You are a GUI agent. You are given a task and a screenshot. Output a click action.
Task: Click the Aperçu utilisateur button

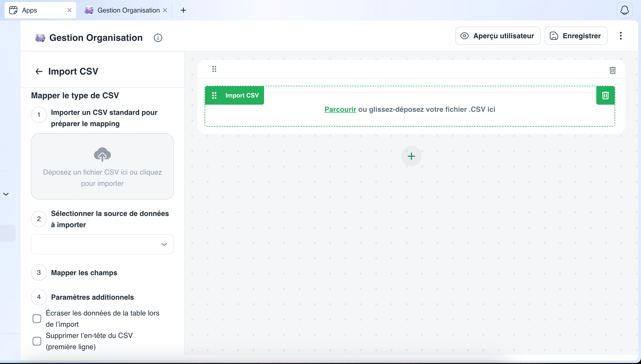click(498, 36)
